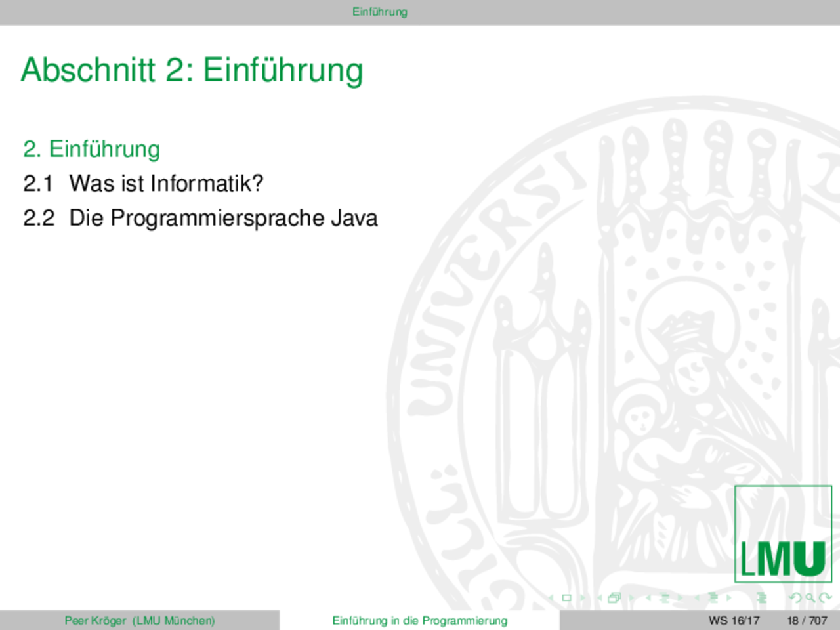Click the curved back arrow icon
840x630 pixels.
(795, 598)
